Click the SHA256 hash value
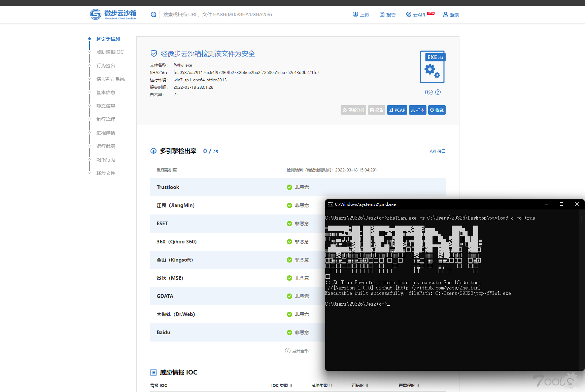The image size is (585, 392). [x=246, y=72]
